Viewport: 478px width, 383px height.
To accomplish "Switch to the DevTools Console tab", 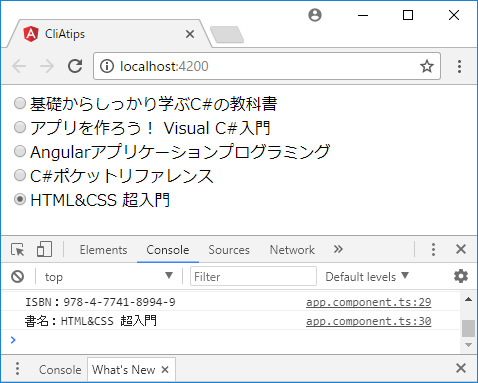I will point(168,250).
